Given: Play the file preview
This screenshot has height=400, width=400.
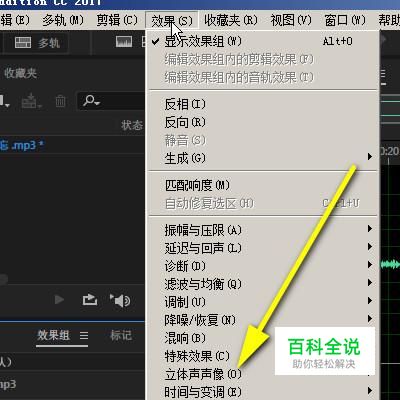Looking at the screenshot, I should click(59, 300).
